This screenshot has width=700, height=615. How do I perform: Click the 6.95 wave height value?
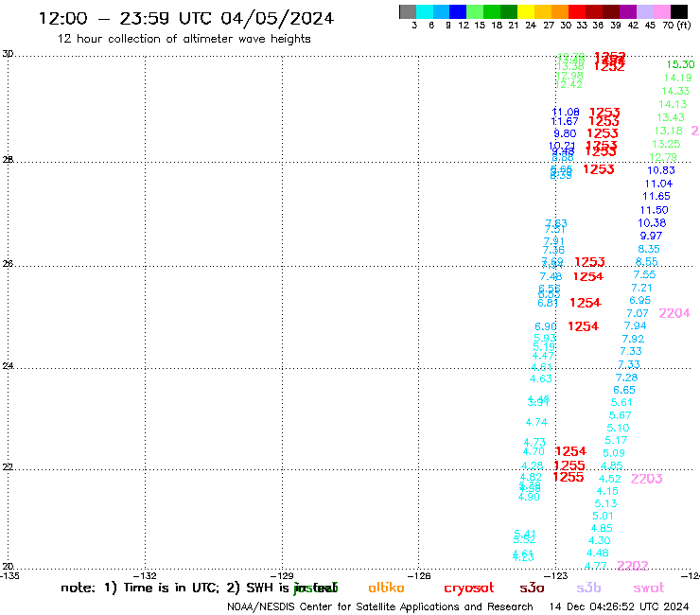click(640, 301)
